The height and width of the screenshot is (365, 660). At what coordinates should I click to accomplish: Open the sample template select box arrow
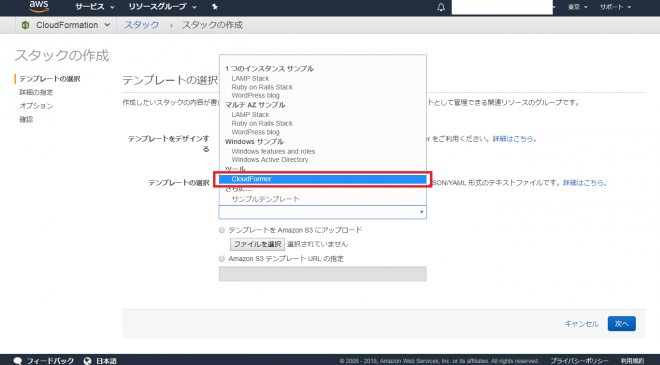421,212
